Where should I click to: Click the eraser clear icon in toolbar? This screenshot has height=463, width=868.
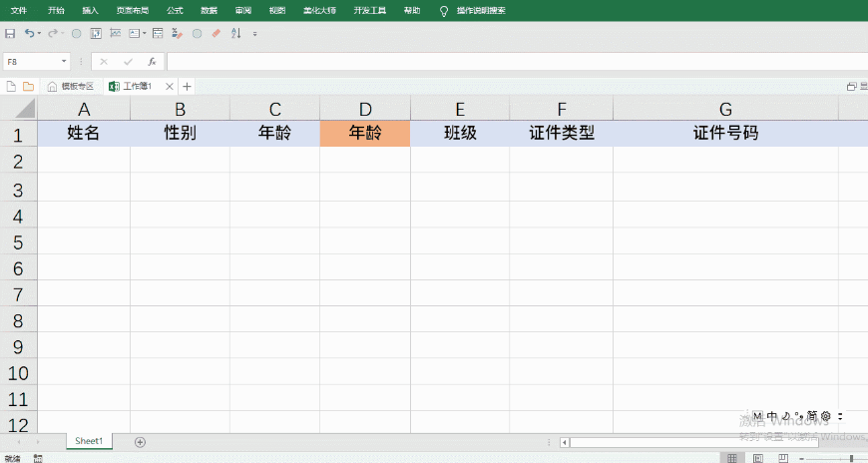point(216,34)
